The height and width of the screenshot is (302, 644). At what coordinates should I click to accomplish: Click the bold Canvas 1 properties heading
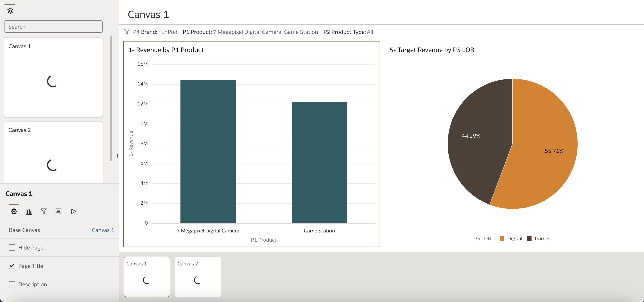coord(19,194)
